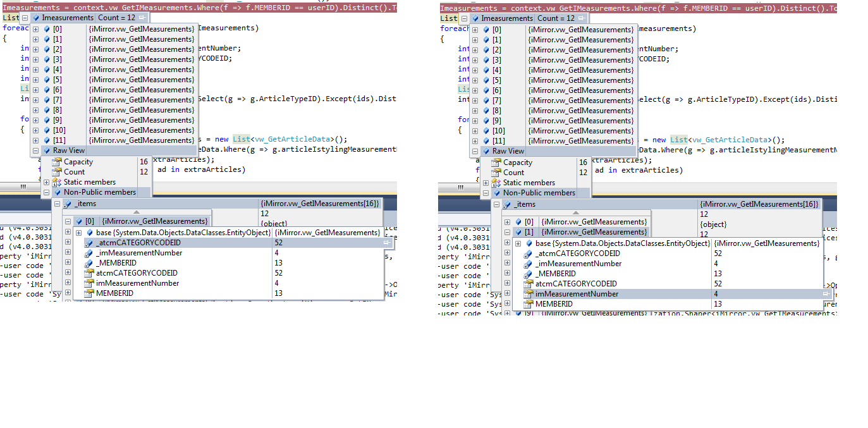Click imMeasurementNumber property icon in right screenshot
This screenshot has width=868, height=428.
click(x=529, y=294)
